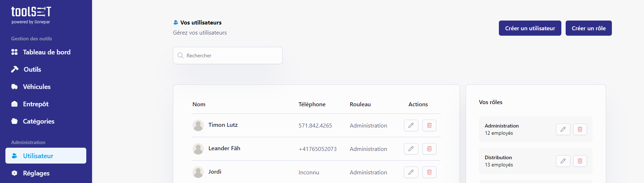Click the Créer un rôle button
Image resolution: width=644 pixels, height=183 pixels.
click(588, 28)
